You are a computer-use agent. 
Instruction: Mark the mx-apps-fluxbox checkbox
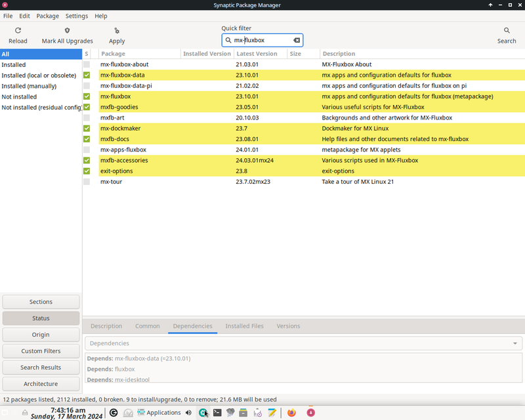pyautogui.click(x=87, y=150)
